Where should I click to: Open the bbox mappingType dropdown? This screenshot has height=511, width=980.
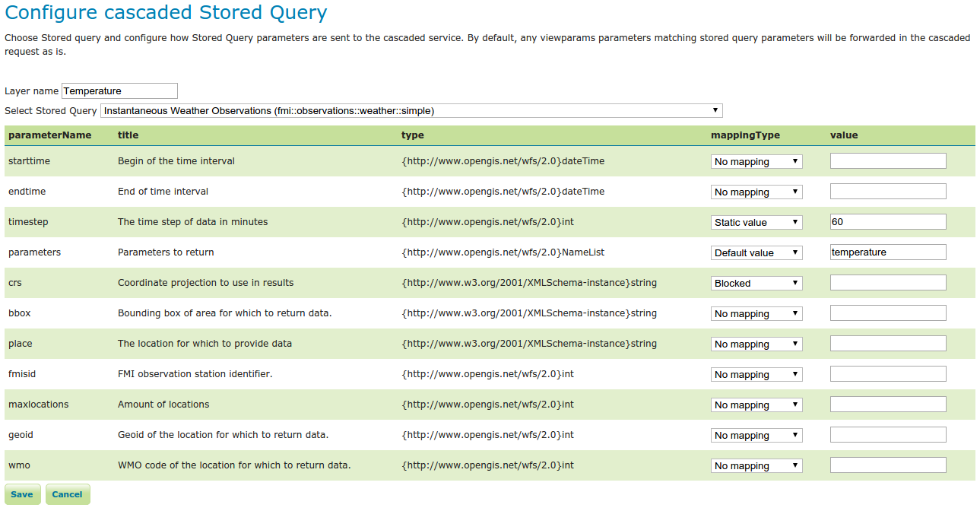click(756, 313)
